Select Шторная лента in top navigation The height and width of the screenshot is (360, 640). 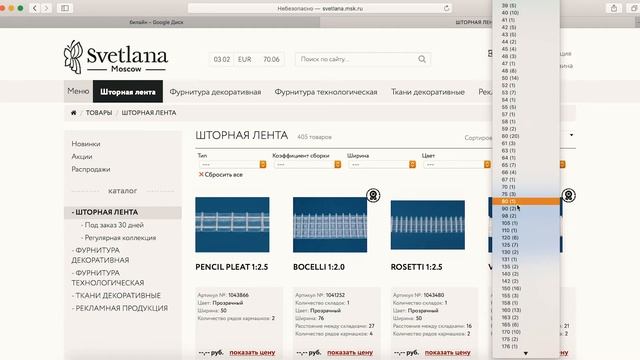[x=128, y=91]
